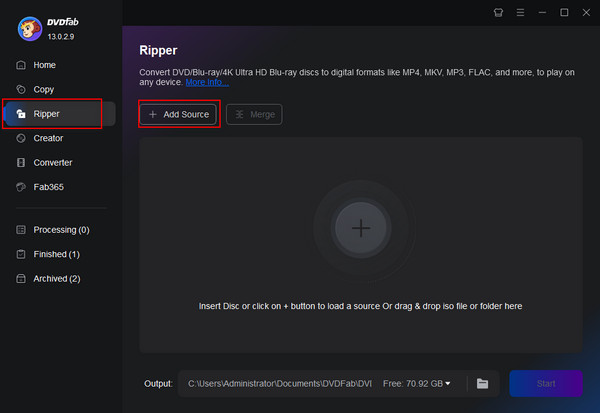
Task: Click the Start button
Action: [546, 384]
